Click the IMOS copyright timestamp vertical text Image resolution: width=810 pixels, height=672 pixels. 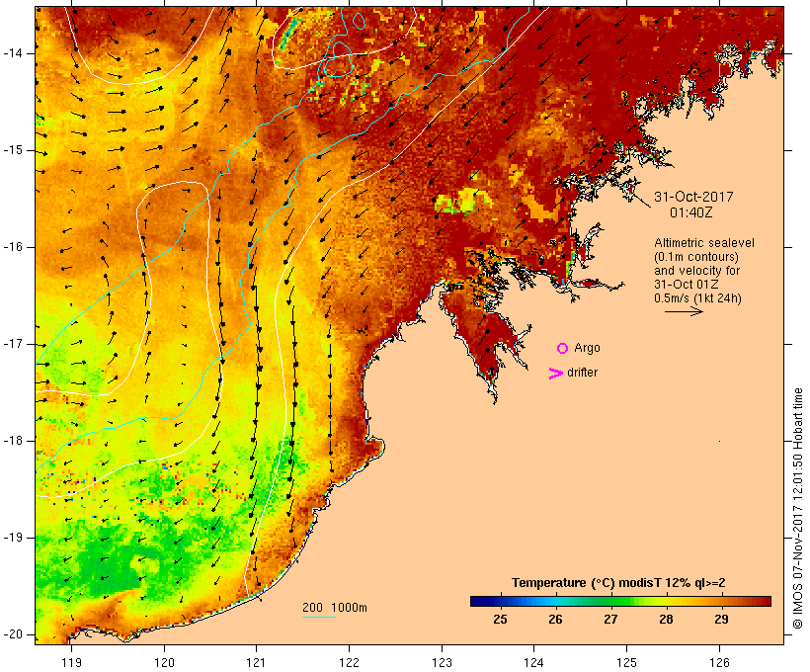point(798,509)
